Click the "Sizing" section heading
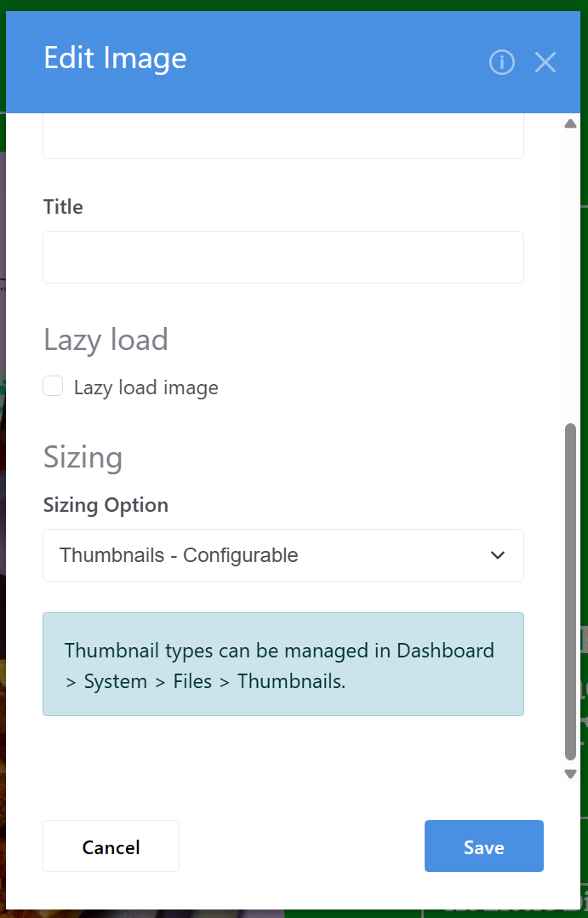The height and width of the screenshot is (918, 588). (83, 457)
